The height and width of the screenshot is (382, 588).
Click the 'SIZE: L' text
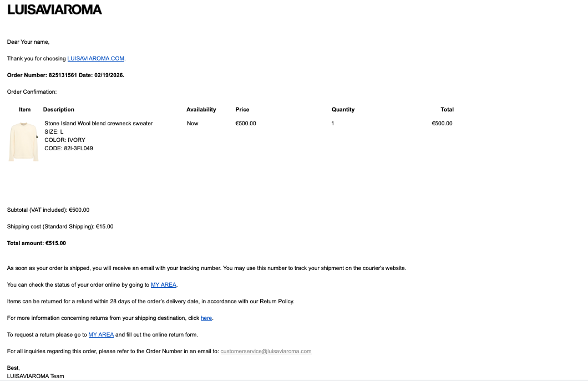[x=54, y=131]
